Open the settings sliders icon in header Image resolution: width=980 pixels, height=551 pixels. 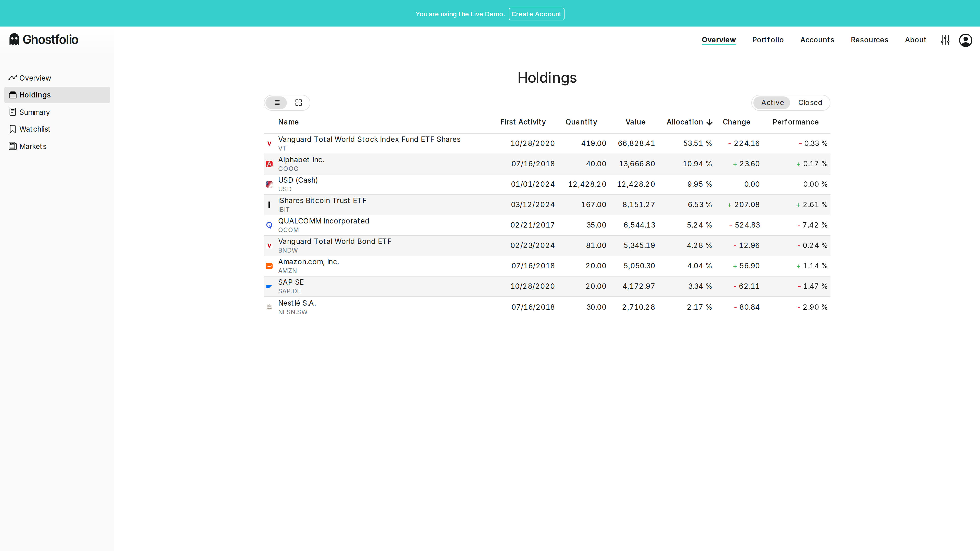point(945,40)
